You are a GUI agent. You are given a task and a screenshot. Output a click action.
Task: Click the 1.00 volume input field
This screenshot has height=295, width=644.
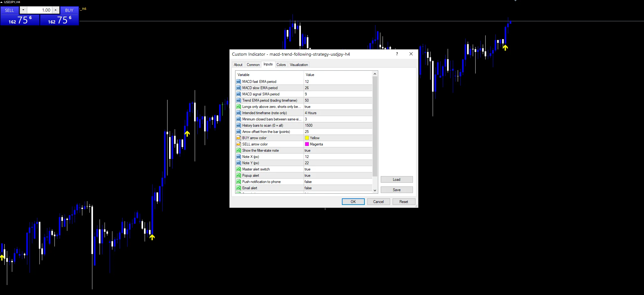click(39, 10)
